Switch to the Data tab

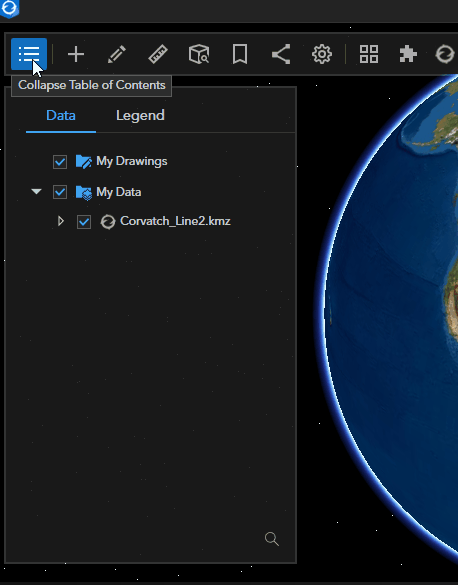pyautogui.click(x=61, y=115)
